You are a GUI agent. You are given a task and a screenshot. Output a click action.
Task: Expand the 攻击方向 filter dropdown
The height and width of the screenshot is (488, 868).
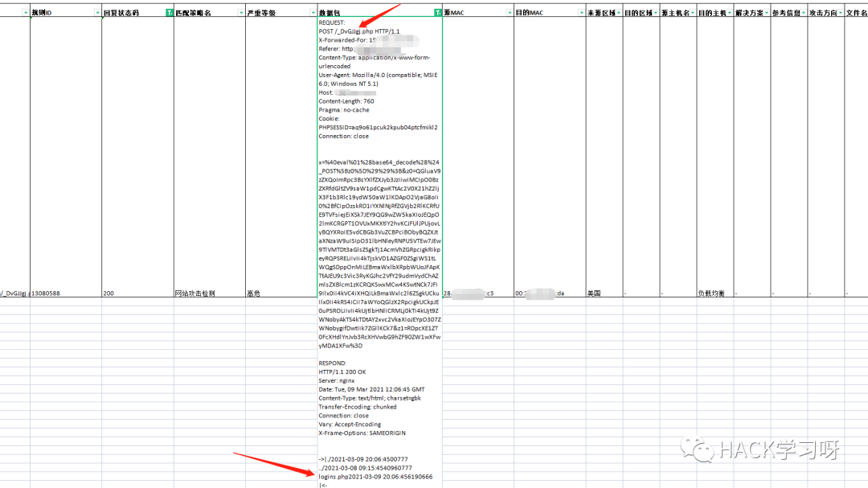pyautogui.click(x=841, y=13)
